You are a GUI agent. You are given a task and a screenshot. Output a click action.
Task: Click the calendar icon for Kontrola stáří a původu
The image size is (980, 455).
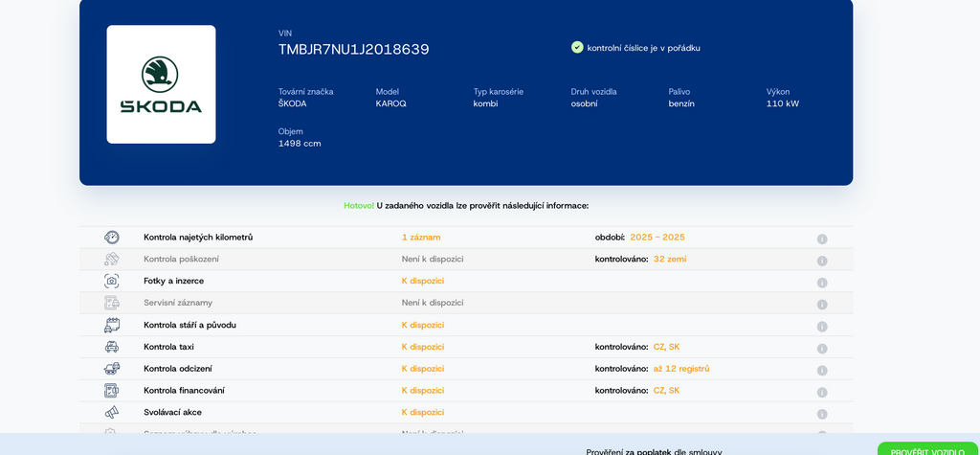[x=112, y=325]
